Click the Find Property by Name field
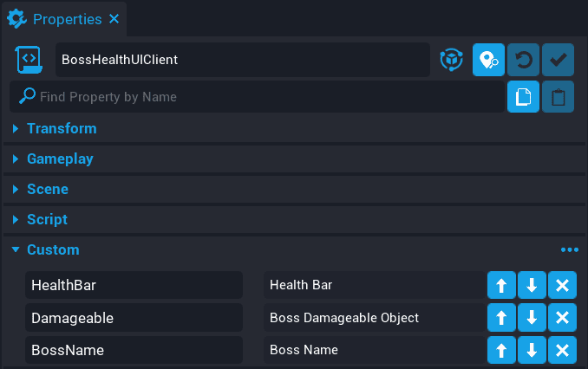 tap(260, 97)
